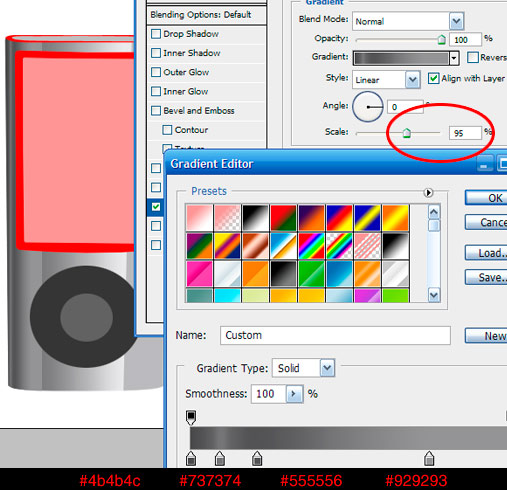The image size is (507, 490).
Task: Select the Outer Glow style label
Action: point(186,72)
